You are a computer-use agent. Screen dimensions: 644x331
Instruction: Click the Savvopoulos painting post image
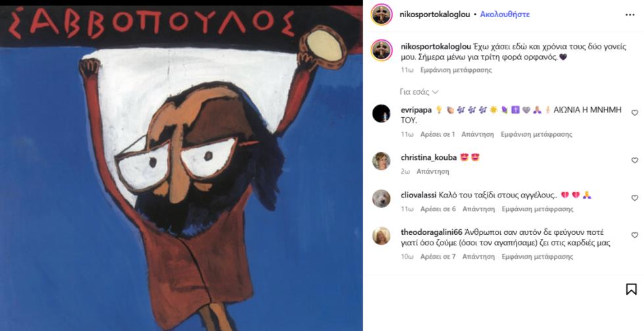[x=181, y=168]
